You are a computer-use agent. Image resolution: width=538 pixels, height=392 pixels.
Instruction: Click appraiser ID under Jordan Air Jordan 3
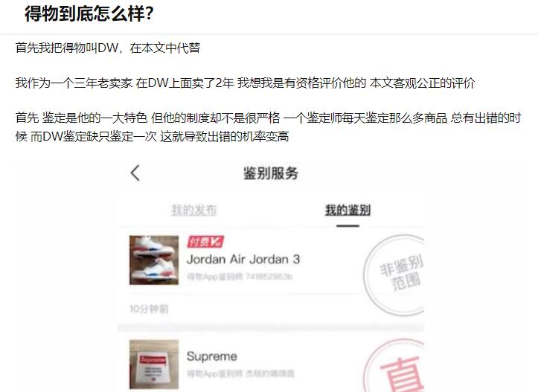(x=240, y=277)
